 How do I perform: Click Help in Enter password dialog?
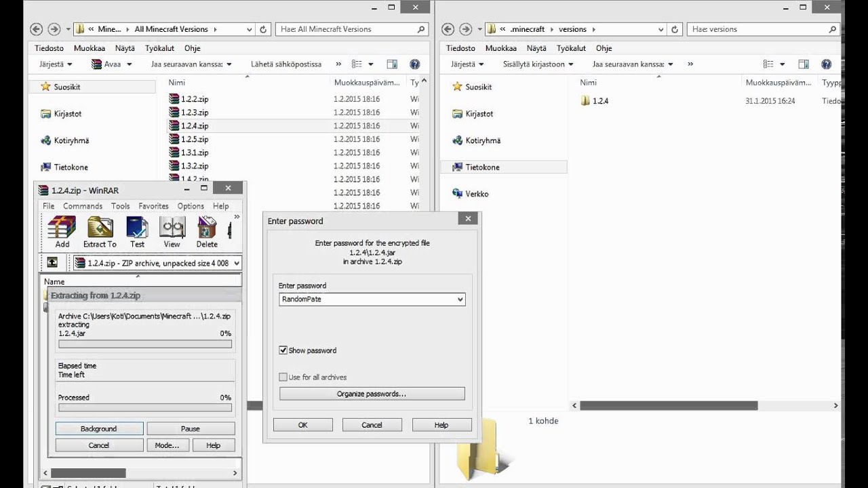441,425
